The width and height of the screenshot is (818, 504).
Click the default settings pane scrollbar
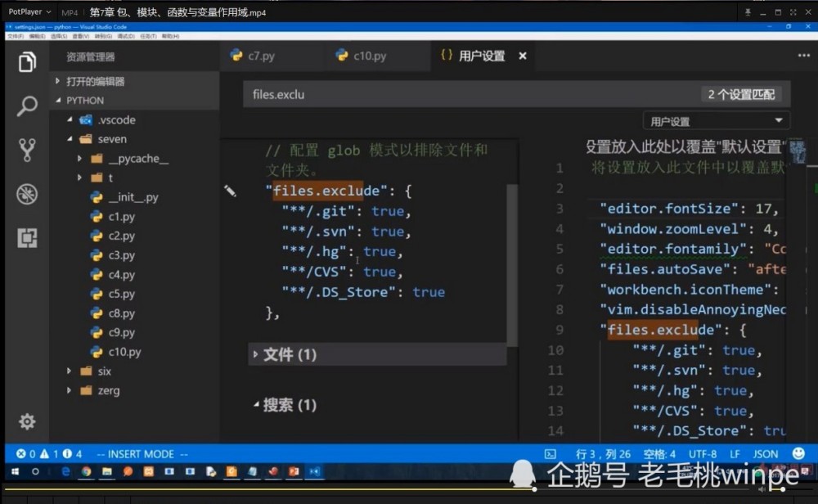click(x=512, y=265)
